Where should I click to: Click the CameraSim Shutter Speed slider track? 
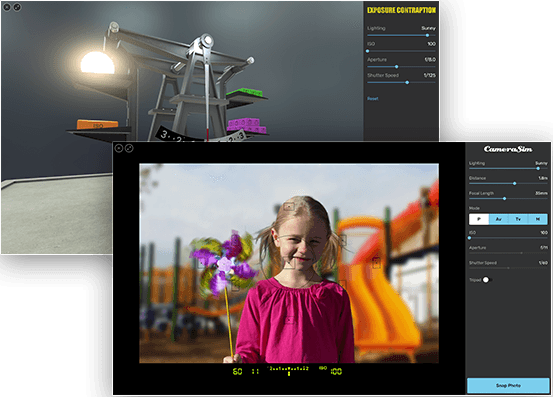pyautogui.click(x=508, y=268)
